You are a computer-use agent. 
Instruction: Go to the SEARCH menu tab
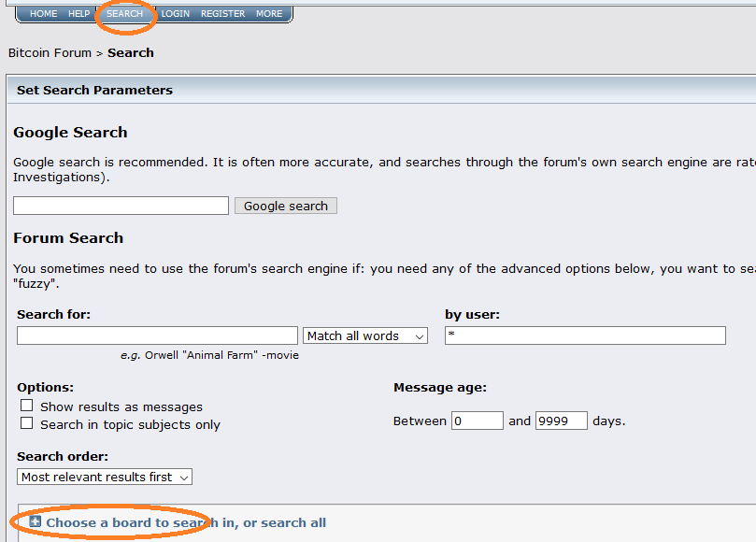point(125,13)
